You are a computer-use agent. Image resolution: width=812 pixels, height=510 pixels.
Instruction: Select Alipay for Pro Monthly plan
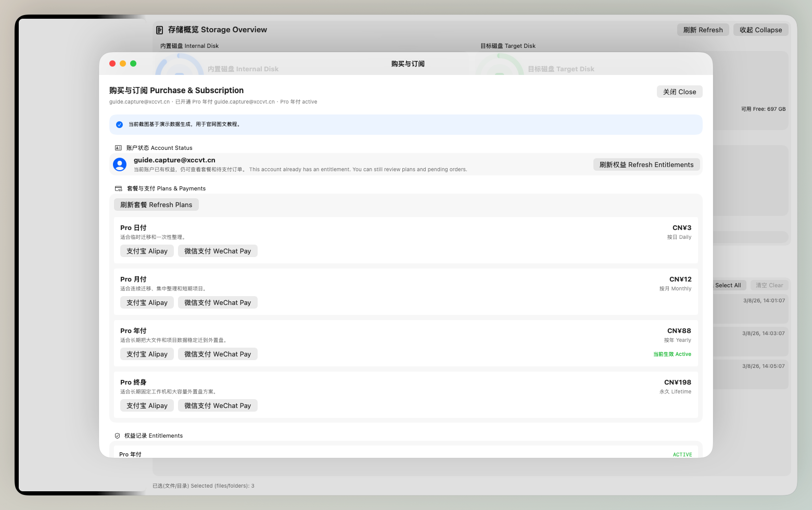coord(147,302)
